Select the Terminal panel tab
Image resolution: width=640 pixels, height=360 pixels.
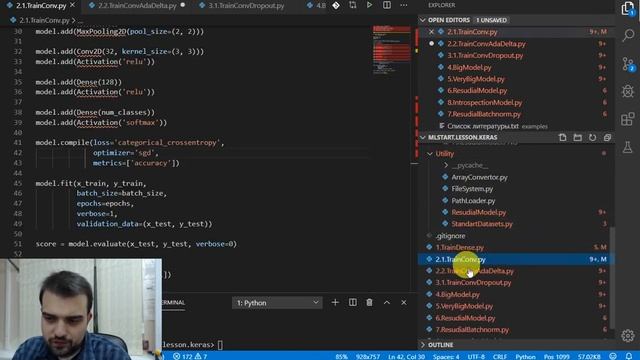tap(173, 302)
